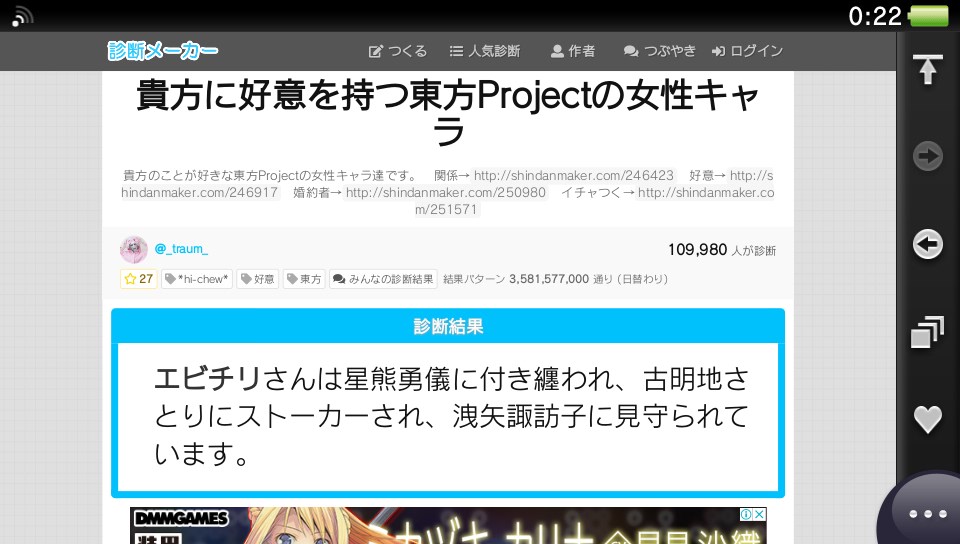The height and width of the screenshot is (544, 960).
Task: Open the @_traum_ author profile link
Action: (181, 250)
